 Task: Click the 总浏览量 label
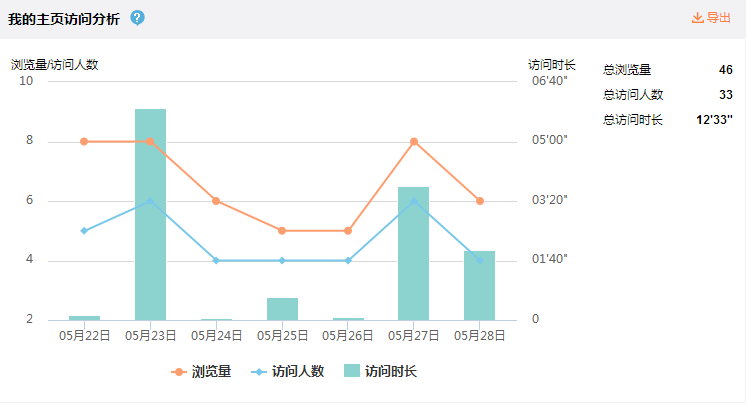tap(627, 70)
